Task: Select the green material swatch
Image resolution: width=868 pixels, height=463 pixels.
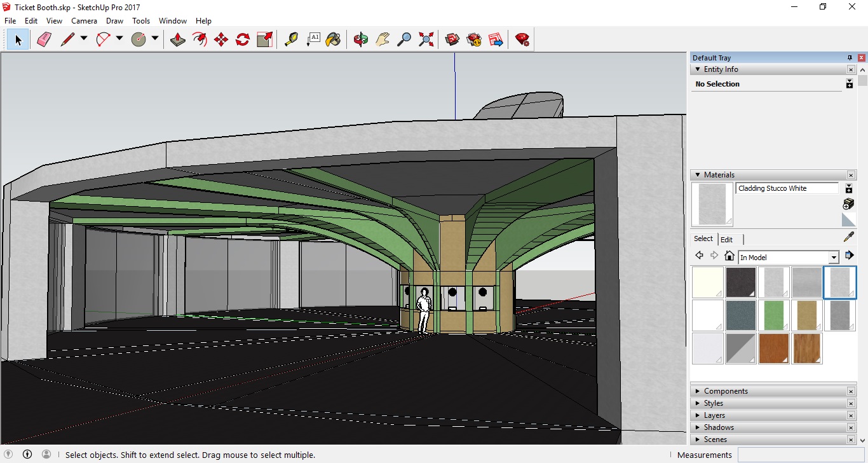Action: point(774,315)
